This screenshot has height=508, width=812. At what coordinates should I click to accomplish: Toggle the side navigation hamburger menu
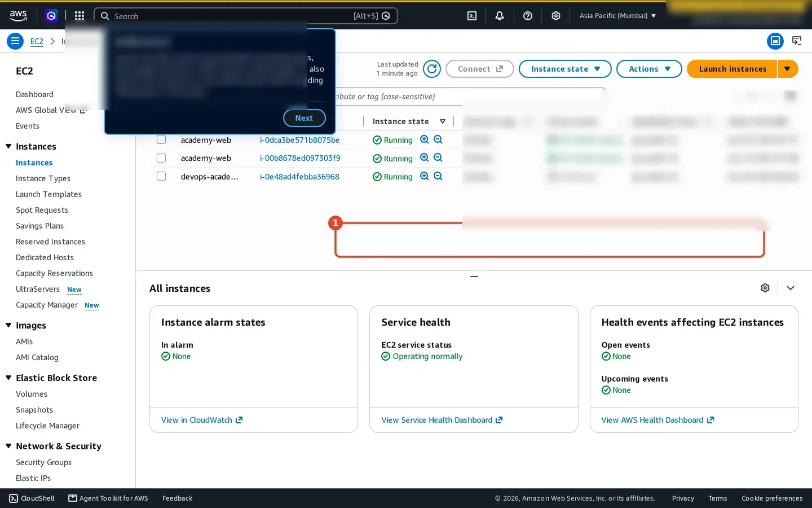click(15, 41)
